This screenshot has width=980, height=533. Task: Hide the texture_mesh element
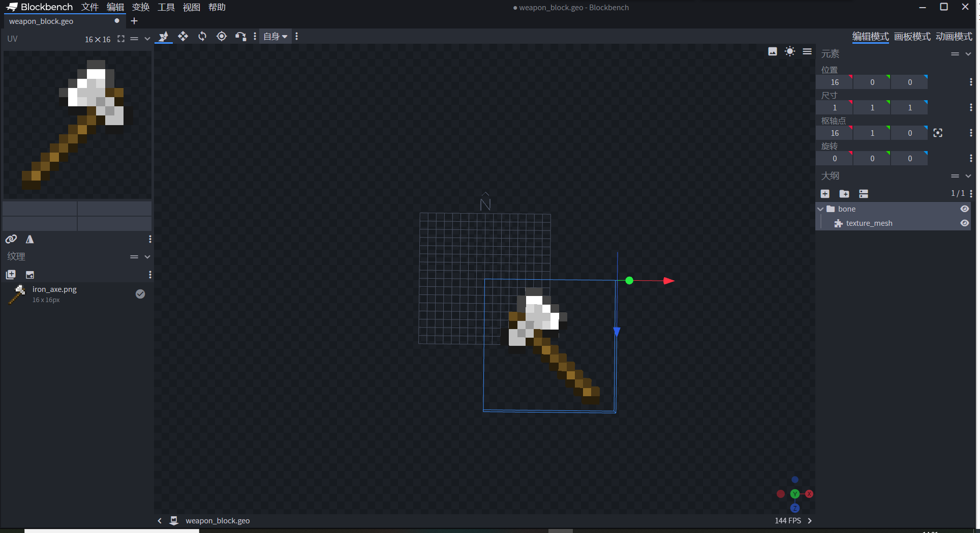pos(964,223)
